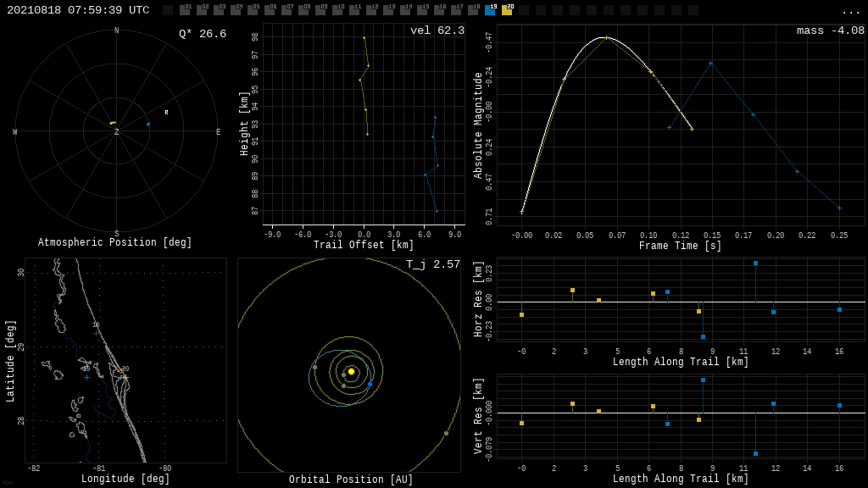The image size is (868, 488).
Task: Select the yellow station marker 20
Action: pyautogui.click(x=507, y=9)
